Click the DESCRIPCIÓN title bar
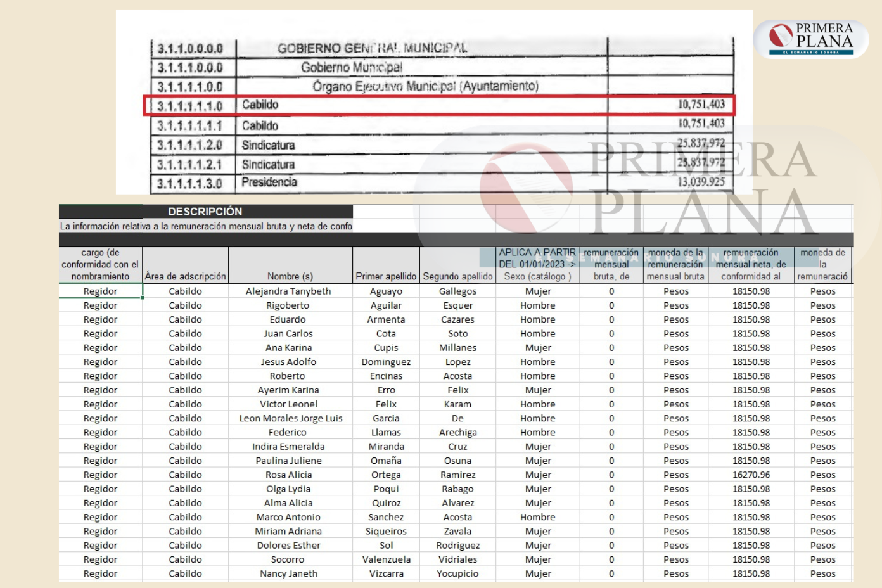Viewport: 882px width, 588px height. tap(205, 212)
